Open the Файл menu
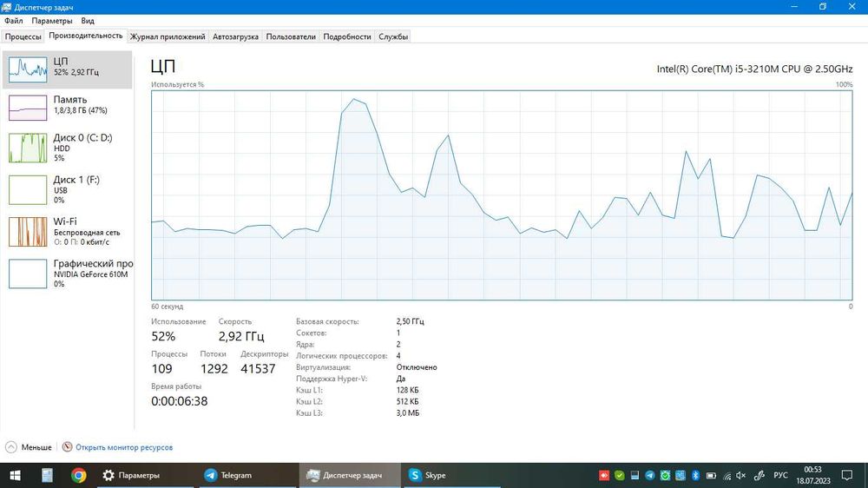Viewport: 868px width, 488px height. pos(14,21)
